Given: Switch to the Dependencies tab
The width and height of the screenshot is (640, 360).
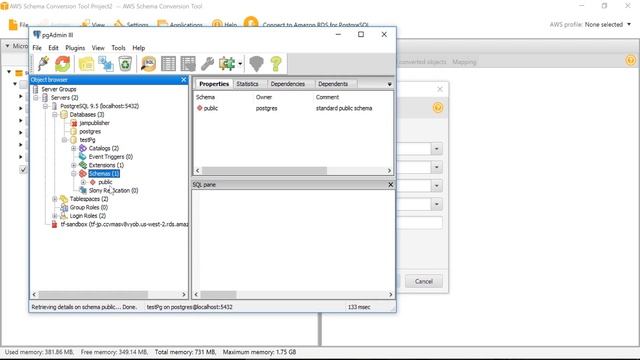Looking at the screenshot, I should [x=287, y=84].
